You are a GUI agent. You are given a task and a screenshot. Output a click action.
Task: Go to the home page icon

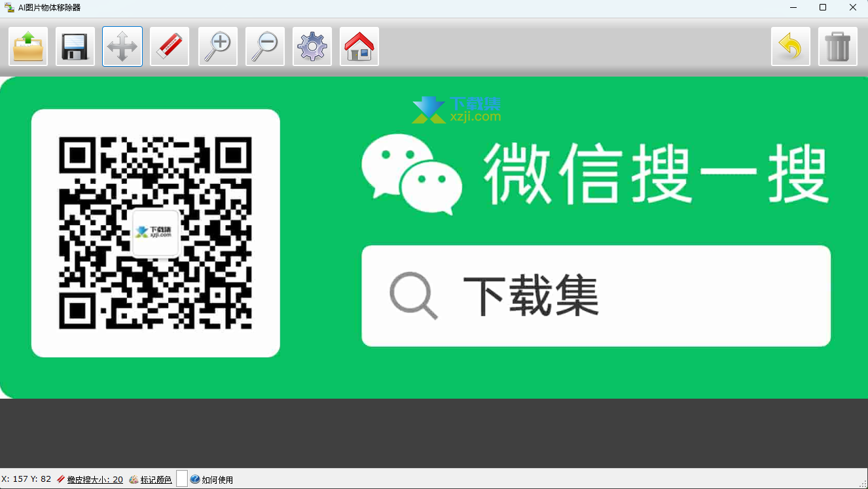pyautogui.click(x=359, y=46)
